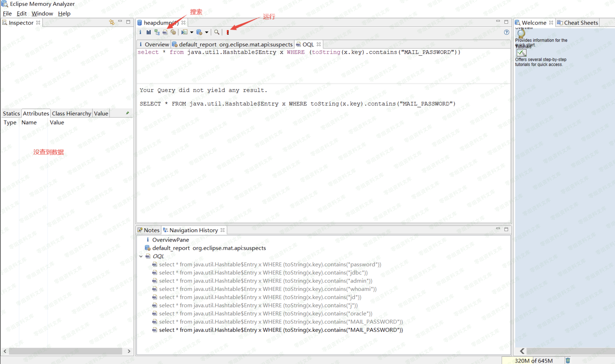
Task: Click the magnifier Find Object icon
Action: (x=217, y=32)
